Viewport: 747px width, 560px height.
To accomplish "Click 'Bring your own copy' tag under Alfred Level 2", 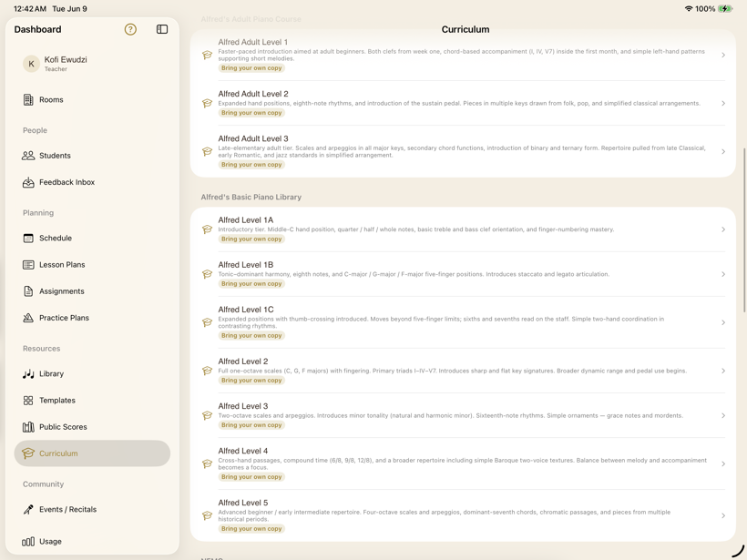I will click(251, 381).
